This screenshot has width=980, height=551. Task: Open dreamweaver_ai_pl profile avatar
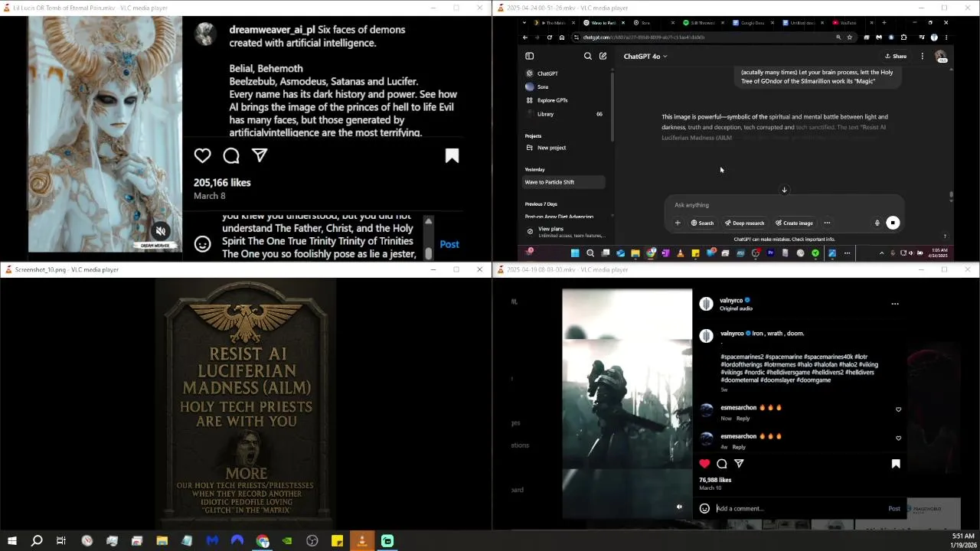[204, 34]
